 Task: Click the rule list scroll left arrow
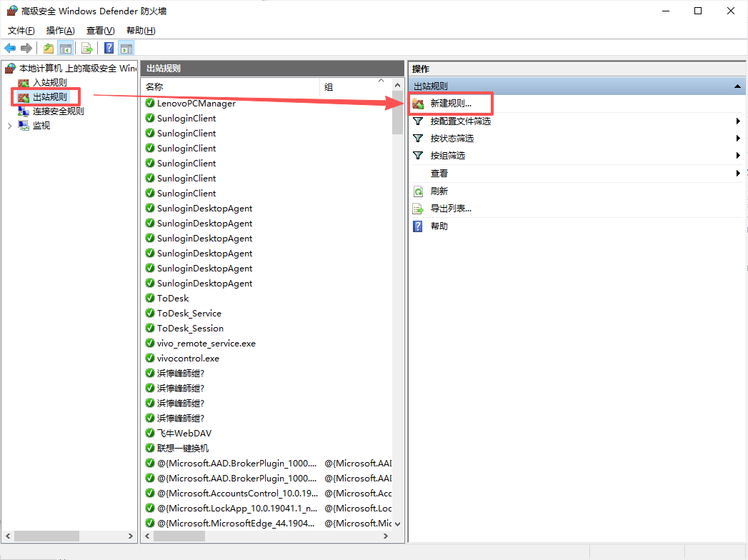tap(147, 536)
